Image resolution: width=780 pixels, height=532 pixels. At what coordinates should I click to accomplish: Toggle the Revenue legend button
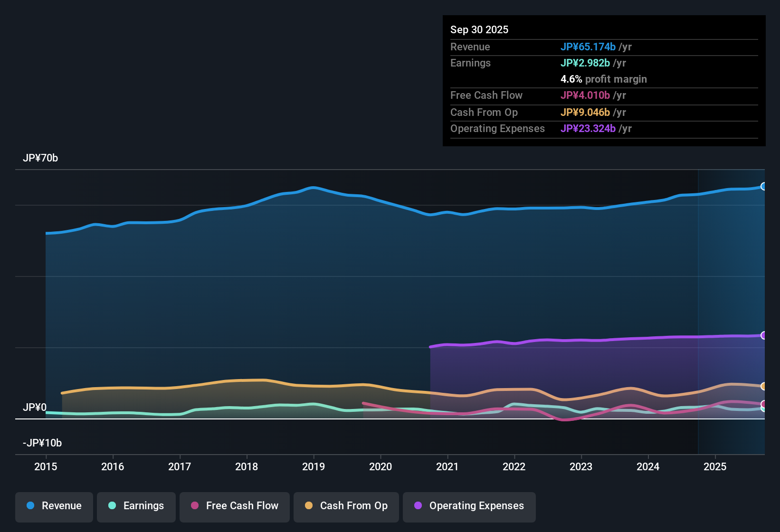[54, 506]
